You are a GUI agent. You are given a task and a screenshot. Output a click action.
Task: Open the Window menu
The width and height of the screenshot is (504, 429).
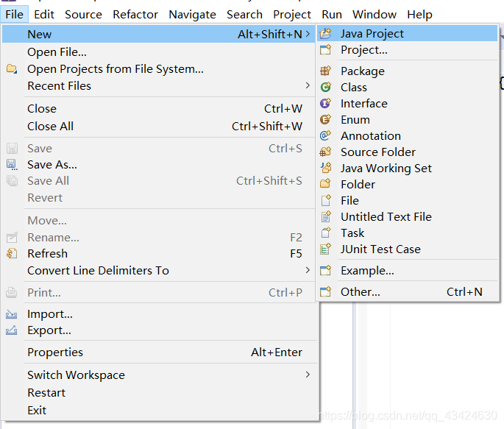375,15
